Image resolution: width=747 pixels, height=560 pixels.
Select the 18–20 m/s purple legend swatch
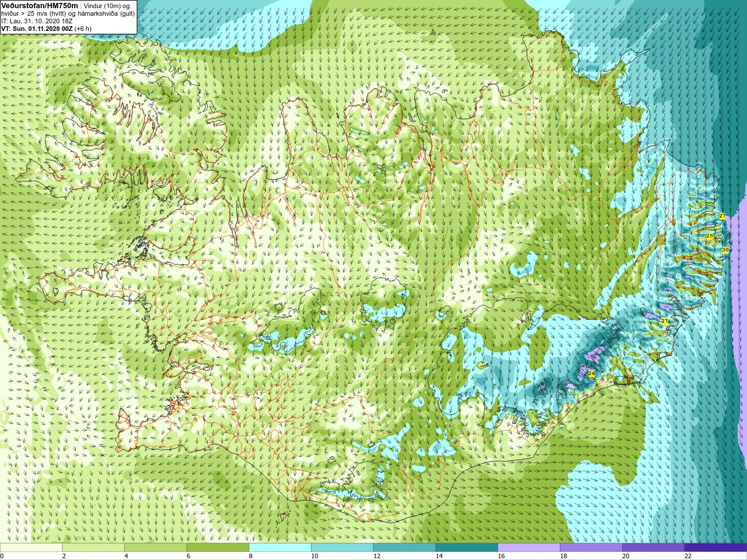coord(591,548)
